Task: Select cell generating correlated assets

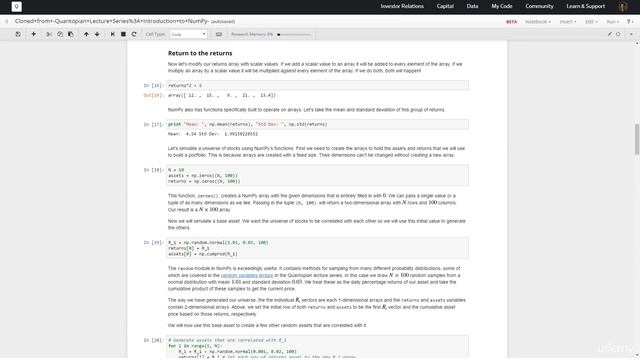Action: (317, 348)
